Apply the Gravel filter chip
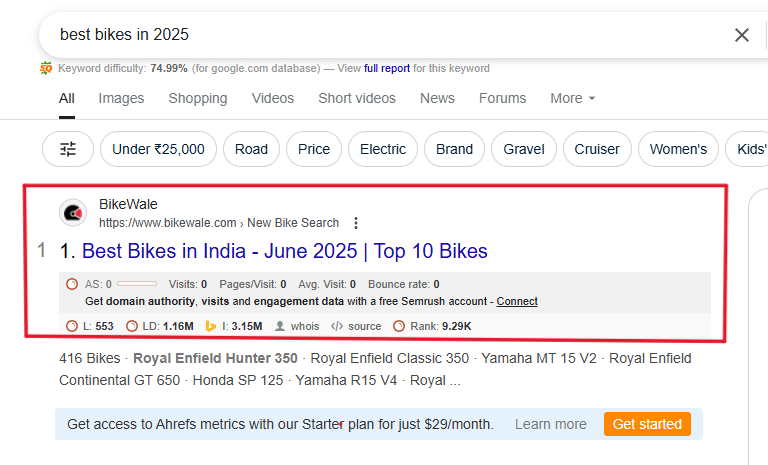Image resolution: width=768 pixels, height=465 pixels. click(x=524, y=149)
